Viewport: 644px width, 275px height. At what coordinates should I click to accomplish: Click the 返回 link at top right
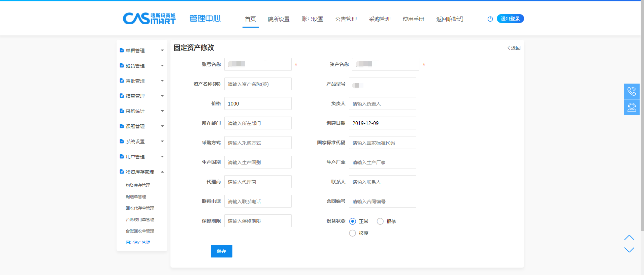pos(514,48)
